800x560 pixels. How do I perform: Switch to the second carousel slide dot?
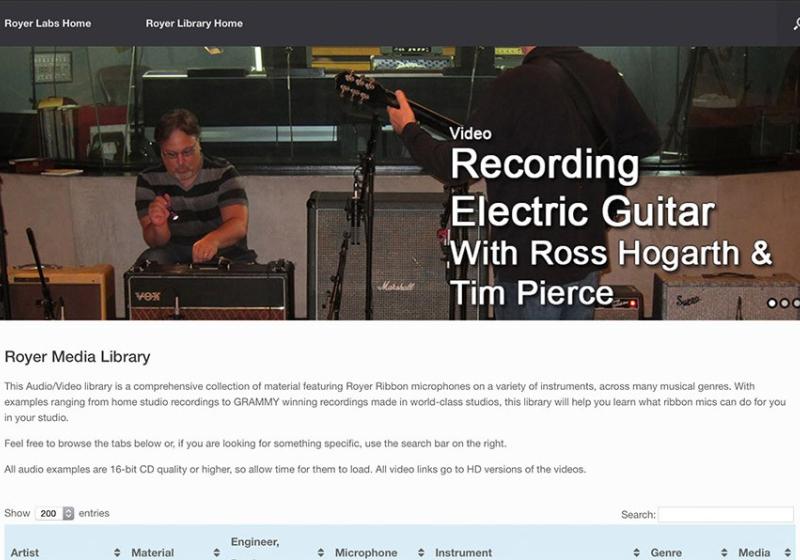tap(784, 303)
